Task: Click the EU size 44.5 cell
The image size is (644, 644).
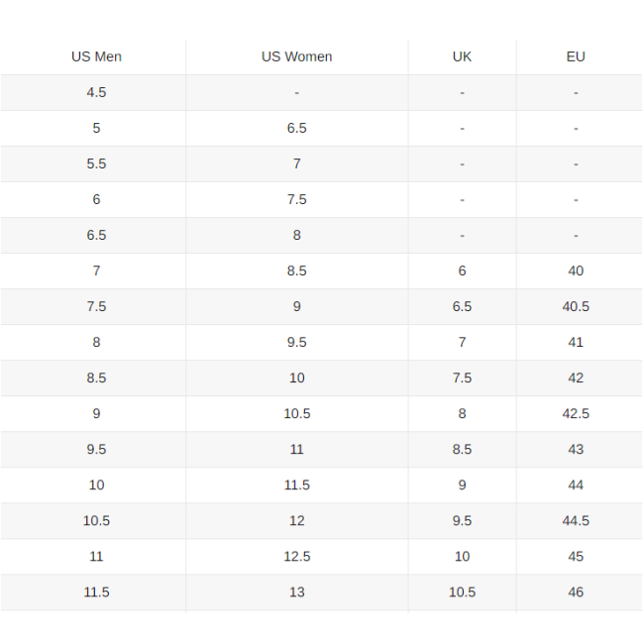Action: click(x=576, y=520)
